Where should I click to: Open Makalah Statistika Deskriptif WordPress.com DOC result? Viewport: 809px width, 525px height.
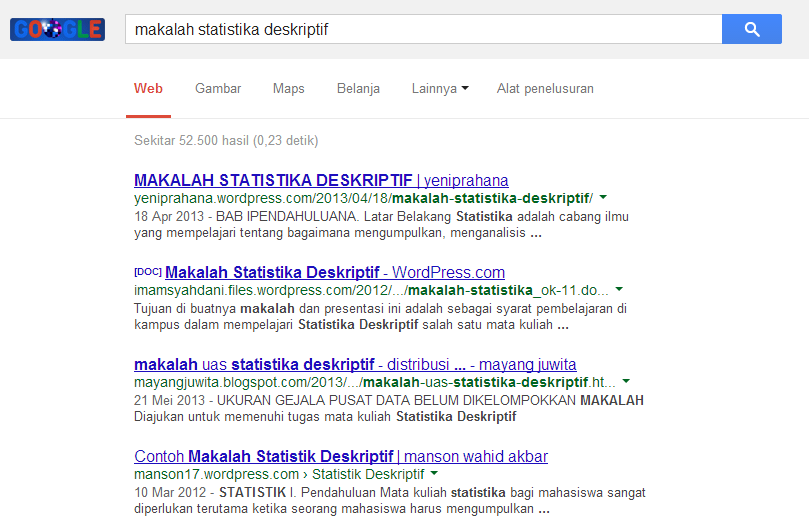tap(335, 272)
